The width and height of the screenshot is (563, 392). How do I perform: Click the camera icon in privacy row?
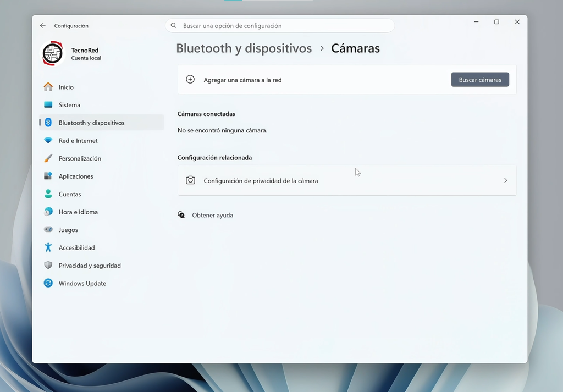click(x=190, y=180)
